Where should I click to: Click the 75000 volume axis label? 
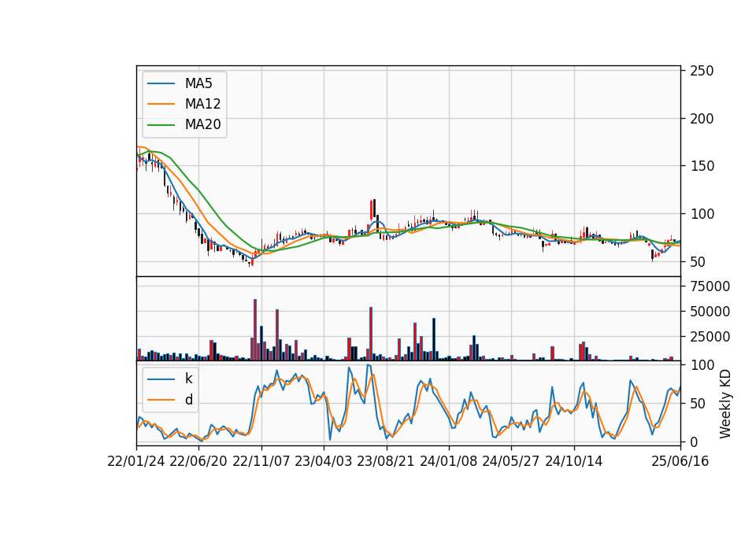pos(710,286)
